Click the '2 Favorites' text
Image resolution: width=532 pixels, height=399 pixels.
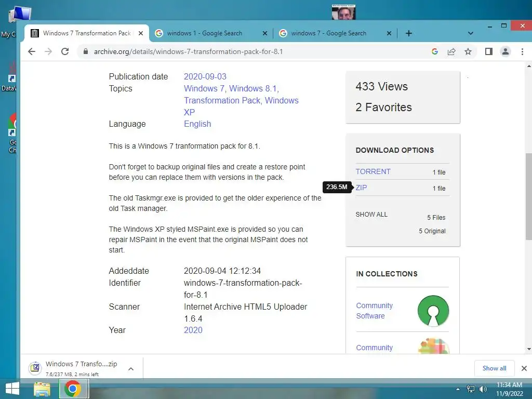click(383, 107)
